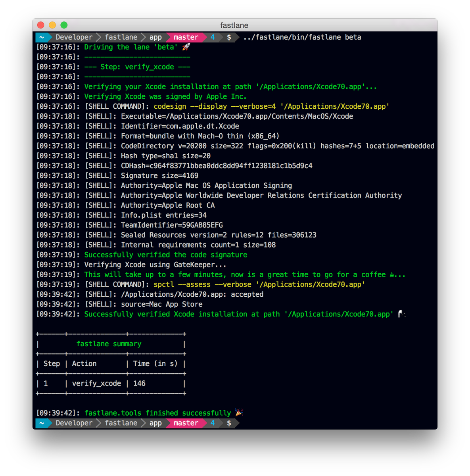Viewport: 470px width, 476px height.
Task: Click the '../fastlane/bin/fastlane beta' command
Action: [302, 37]
